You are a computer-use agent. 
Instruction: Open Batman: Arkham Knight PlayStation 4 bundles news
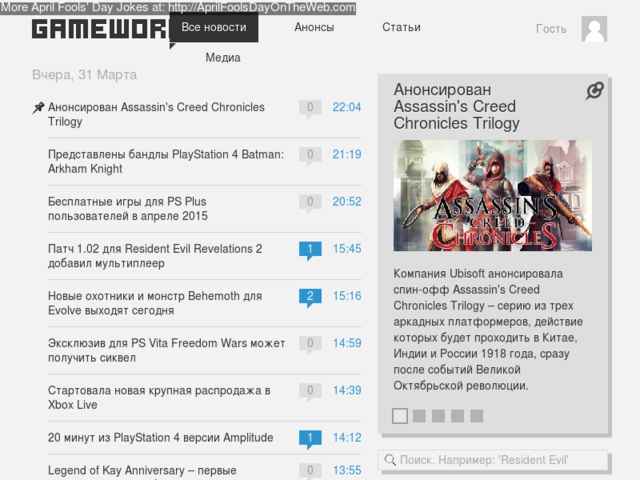[x=166, y=162]
